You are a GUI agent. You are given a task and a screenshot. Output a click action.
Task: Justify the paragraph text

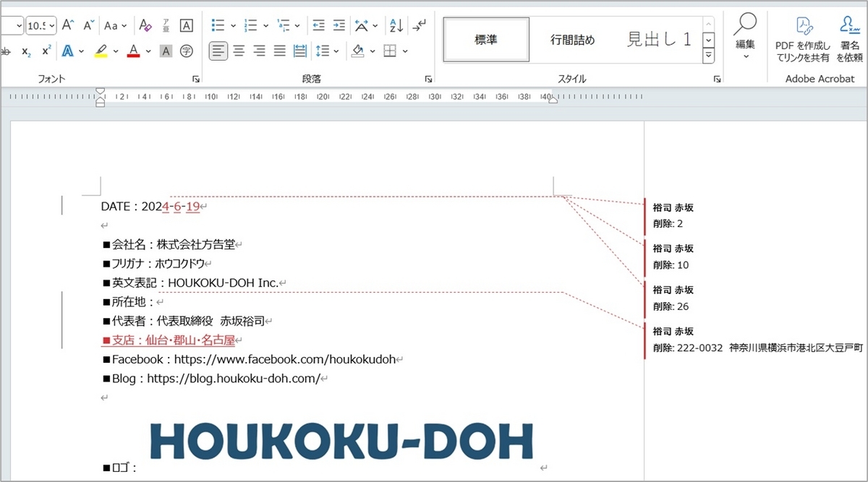click(279, 51)
